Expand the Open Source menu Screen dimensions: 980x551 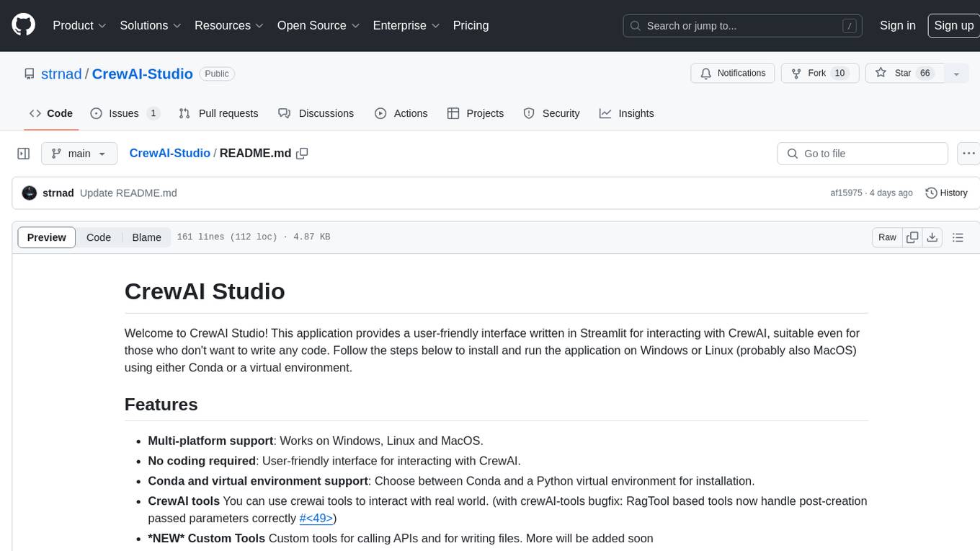(318, 25)
